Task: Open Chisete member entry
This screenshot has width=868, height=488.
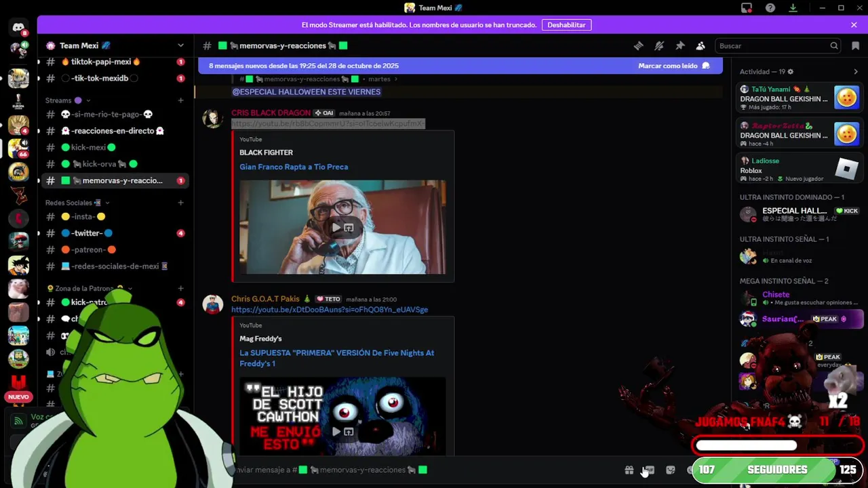Action: pos(799,298)
